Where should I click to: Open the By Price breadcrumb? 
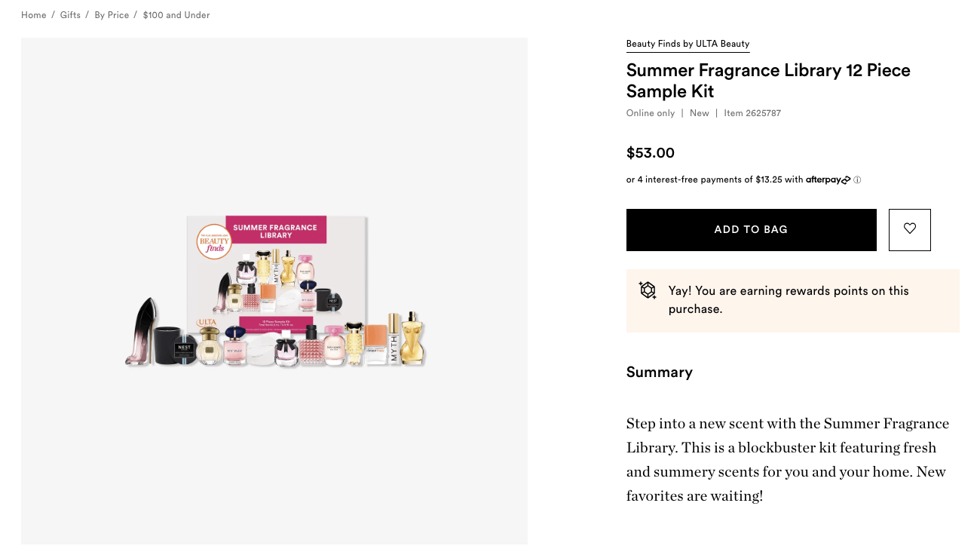(x=112, y=15)
